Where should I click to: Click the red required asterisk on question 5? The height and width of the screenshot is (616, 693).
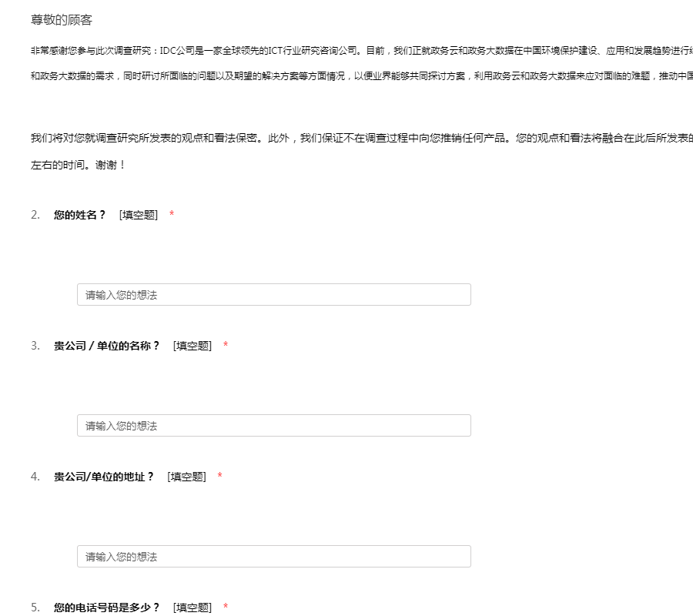[226, 608]
